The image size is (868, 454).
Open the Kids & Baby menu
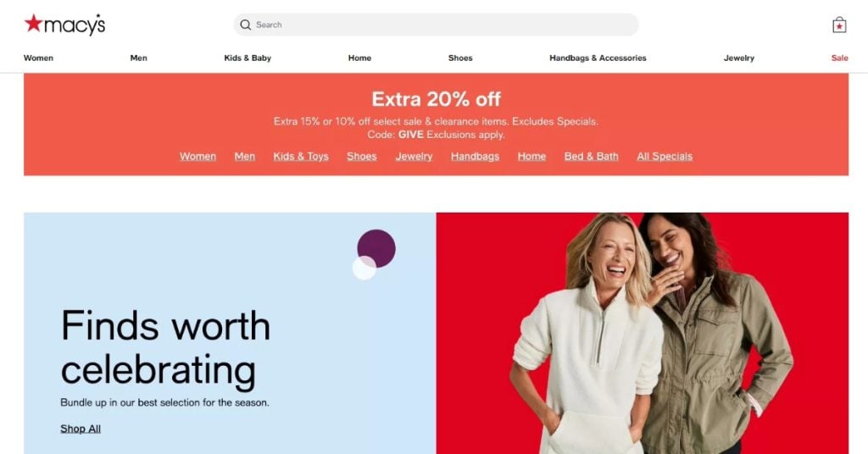(248, 58)
